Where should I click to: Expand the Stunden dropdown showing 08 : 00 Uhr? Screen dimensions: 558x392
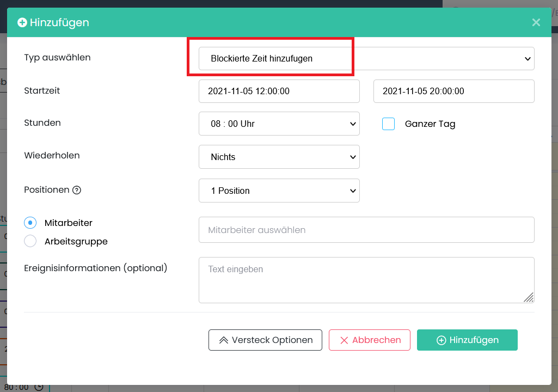coord(279,124)
